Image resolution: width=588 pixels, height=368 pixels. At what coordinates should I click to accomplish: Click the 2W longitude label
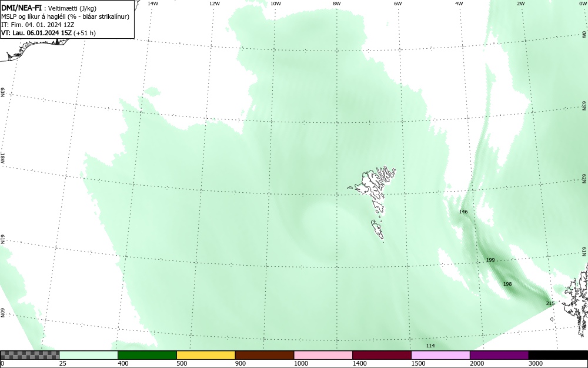[520, 4]
